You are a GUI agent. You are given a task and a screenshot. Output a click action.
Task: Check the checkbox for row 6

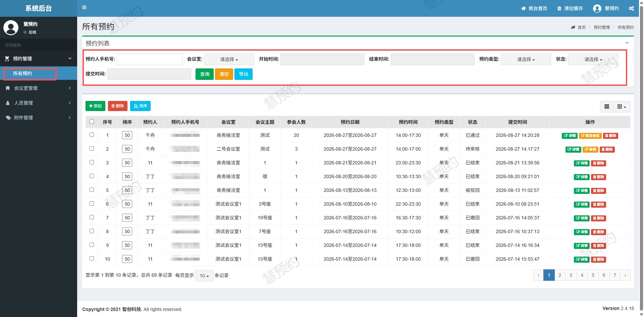coord(92,204)
